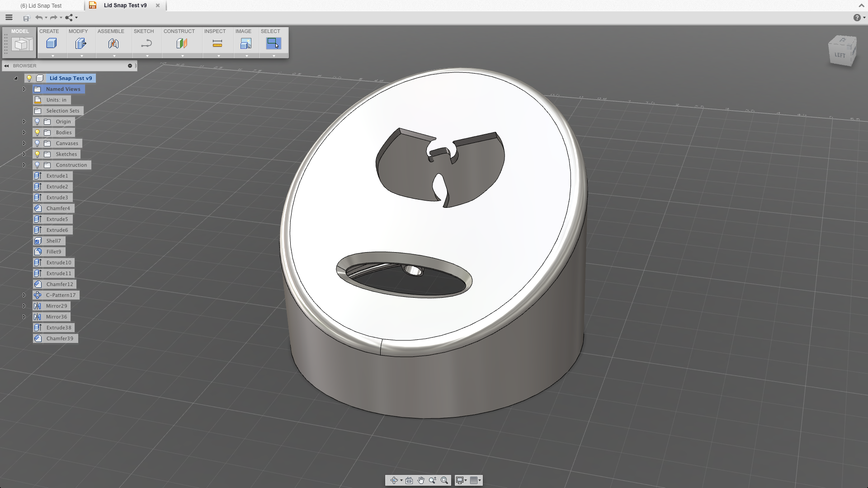868x488 pixels.
Task: Select Fillet9 in the browser
Action: (49, 252)
